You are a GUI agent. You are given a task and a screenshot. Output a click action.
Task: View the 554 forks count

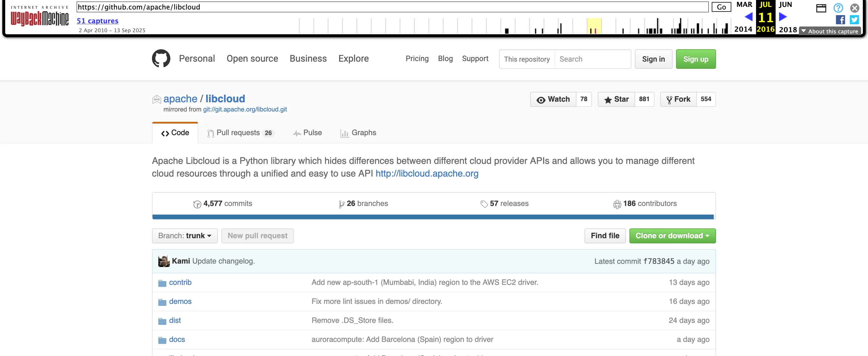click(x=706, y=99)
